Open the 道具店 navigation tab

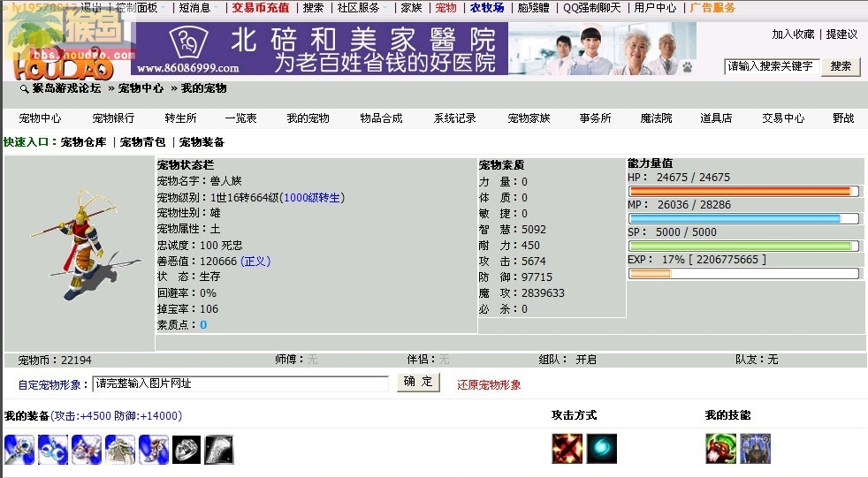[716, 118]
